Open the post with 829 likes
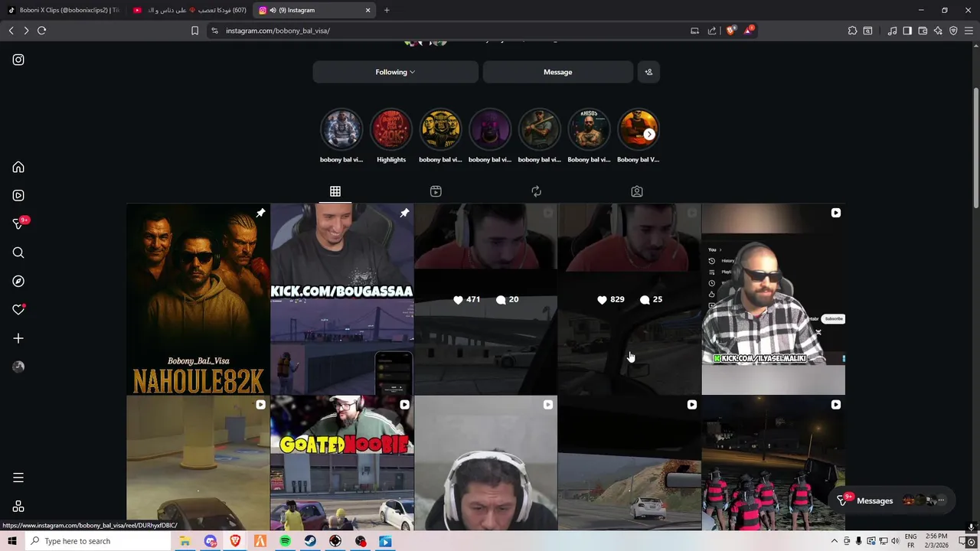 (x=629, y=299)
